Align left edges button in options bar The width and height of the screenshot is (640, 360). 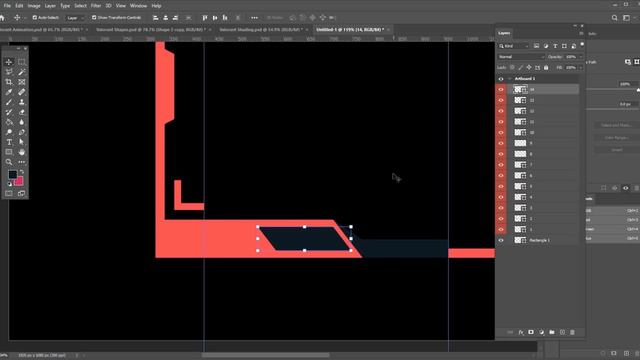coord(156,18)
